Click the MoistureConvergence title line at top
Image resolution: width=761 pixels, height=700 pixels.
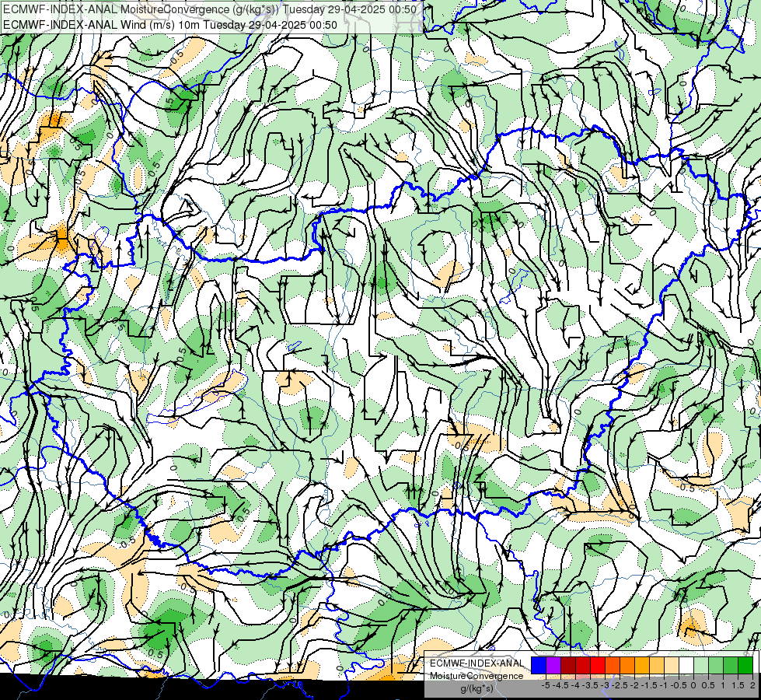coord(209,9)
